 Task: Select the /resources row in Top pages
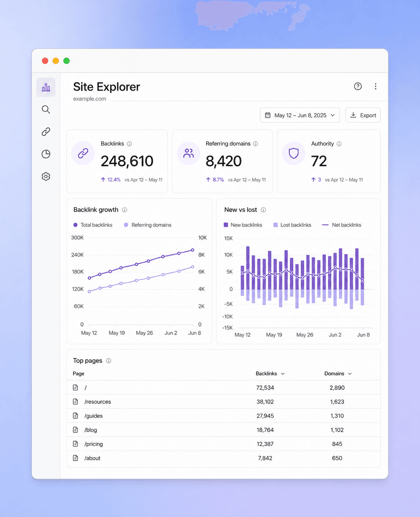[x=224, y=402]
